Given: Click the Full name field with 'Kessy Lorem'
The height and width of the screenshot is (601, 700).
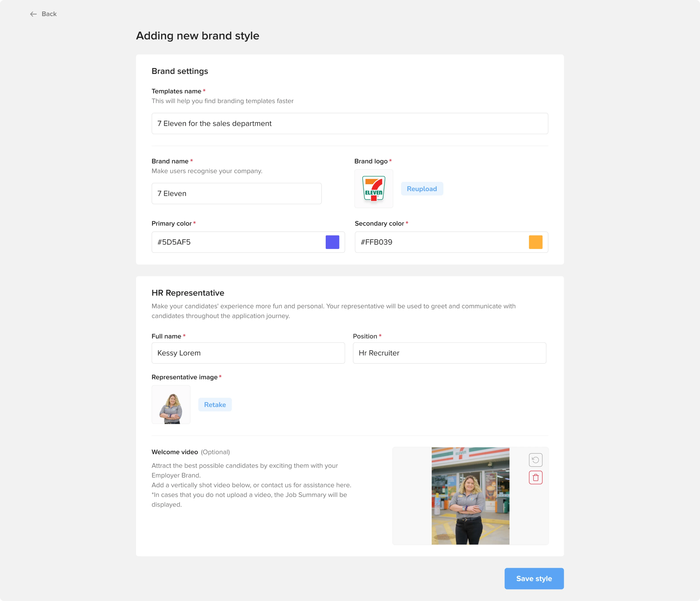Looking at the screenshot, I should 248,353.
